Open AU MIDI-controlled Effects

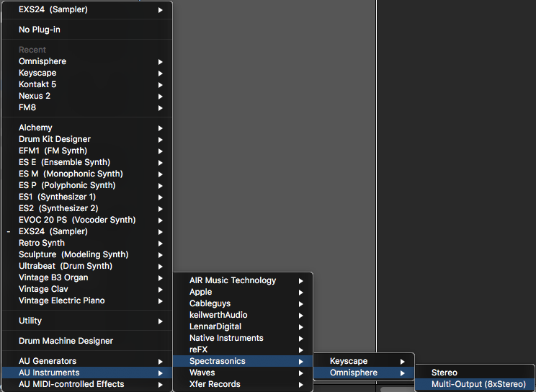point(87,385)
